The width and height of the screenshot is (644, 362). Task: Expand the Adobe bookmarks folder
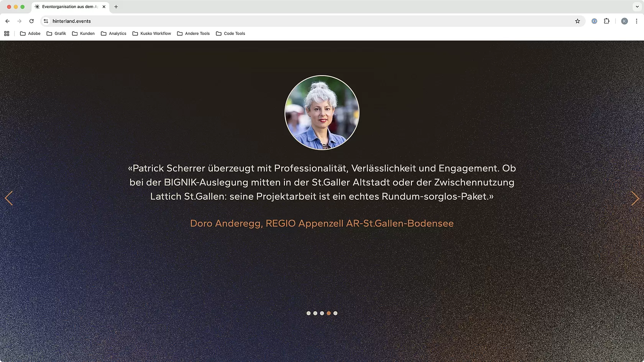30,33
